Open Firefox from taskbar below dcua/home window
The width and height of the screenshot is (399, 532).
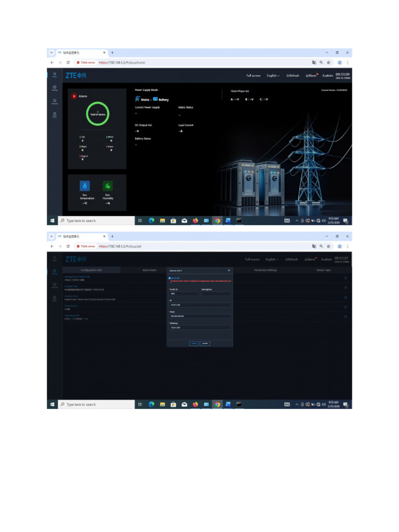point(195,220)
